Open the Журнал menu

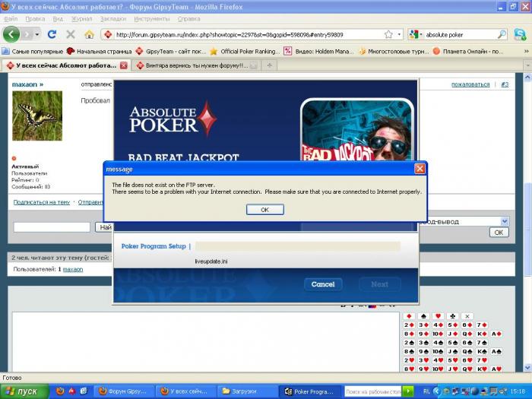81,19
